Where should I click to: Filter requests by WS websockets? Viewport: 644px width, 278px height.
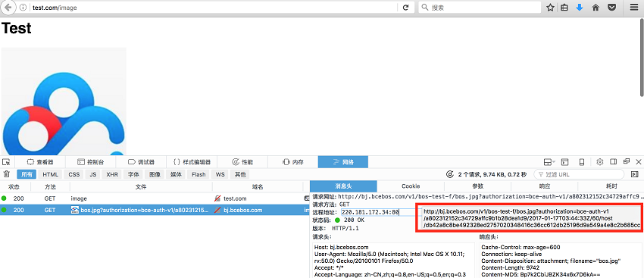pos(220,174)
